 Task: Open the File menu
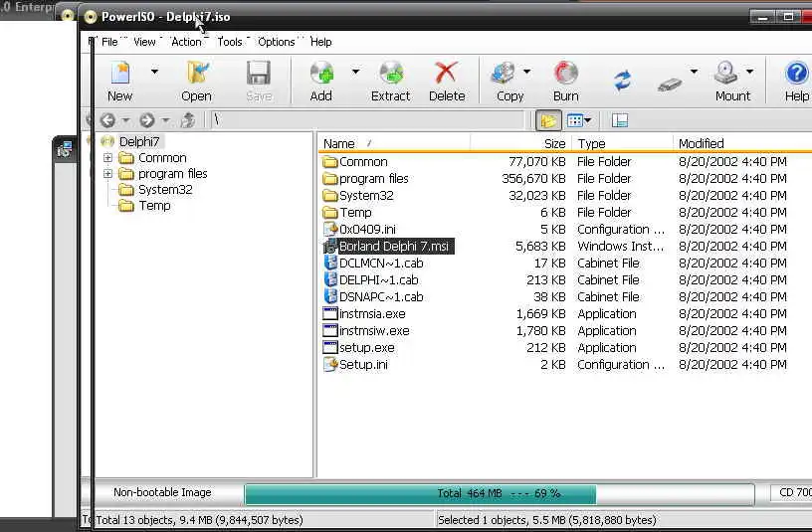(109, 42)
